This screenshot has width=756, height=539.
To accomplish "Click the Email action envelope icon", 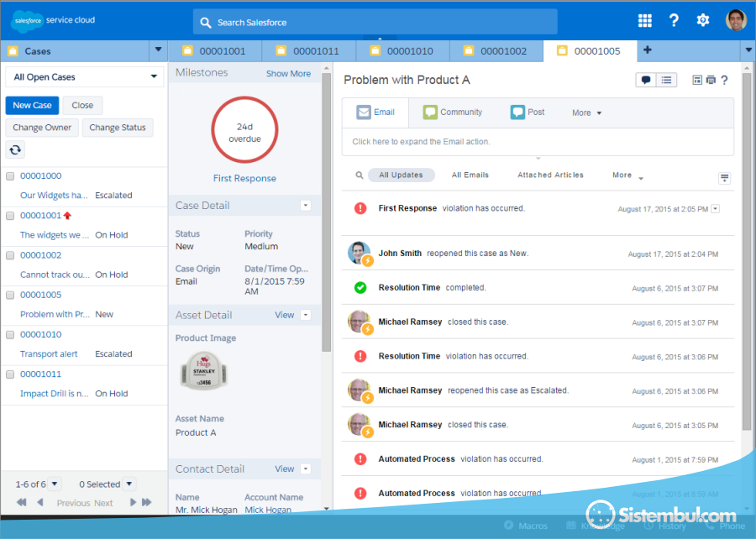I will [x=364, y=113].
